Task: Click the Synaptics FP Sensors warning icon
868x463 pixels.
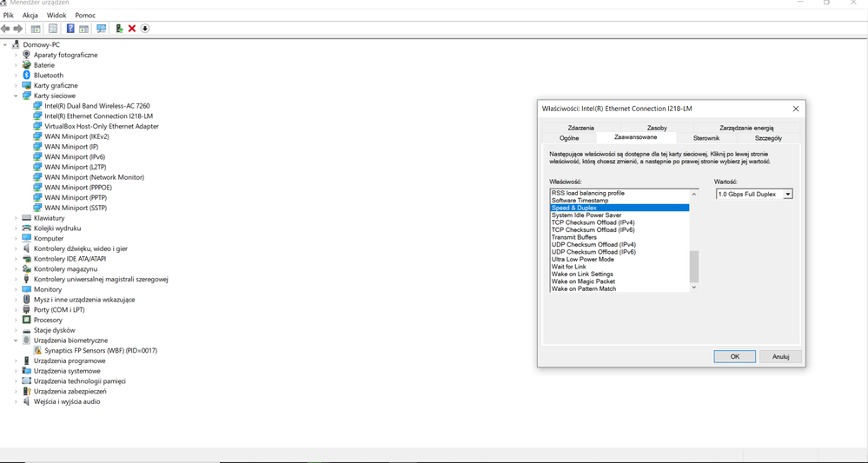Action: (x=37, y=350)
